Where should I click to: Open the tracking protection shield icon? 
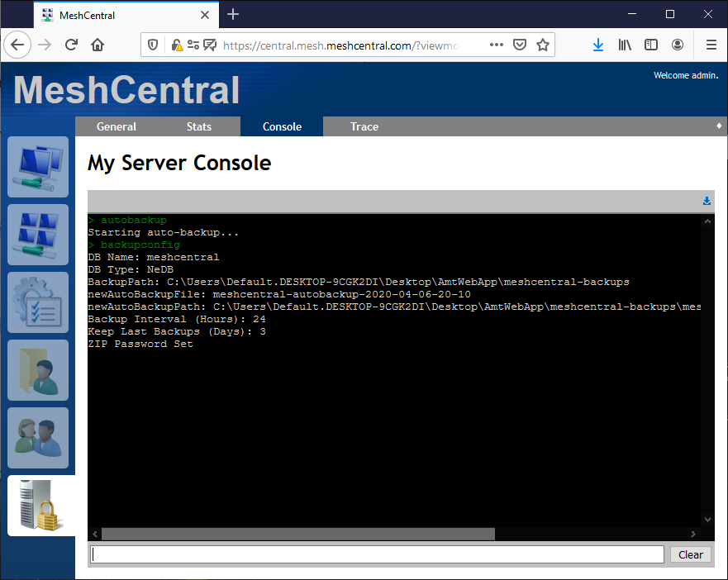[153, 45]
